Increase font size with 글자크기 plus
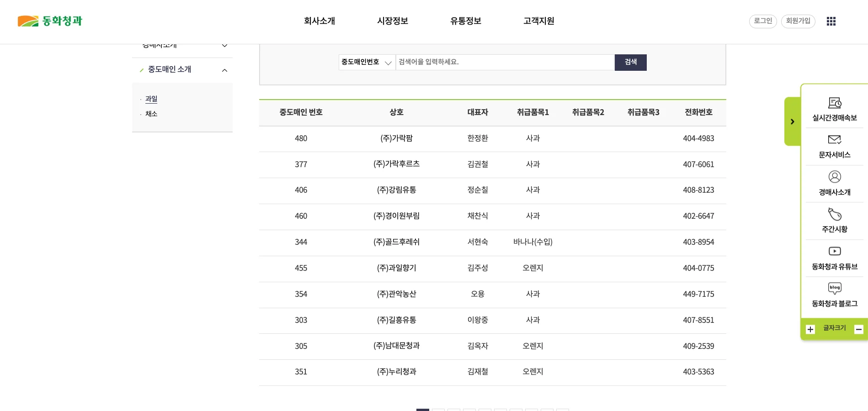The width and height of the screenshot is (868, 411). pos(810,329)
